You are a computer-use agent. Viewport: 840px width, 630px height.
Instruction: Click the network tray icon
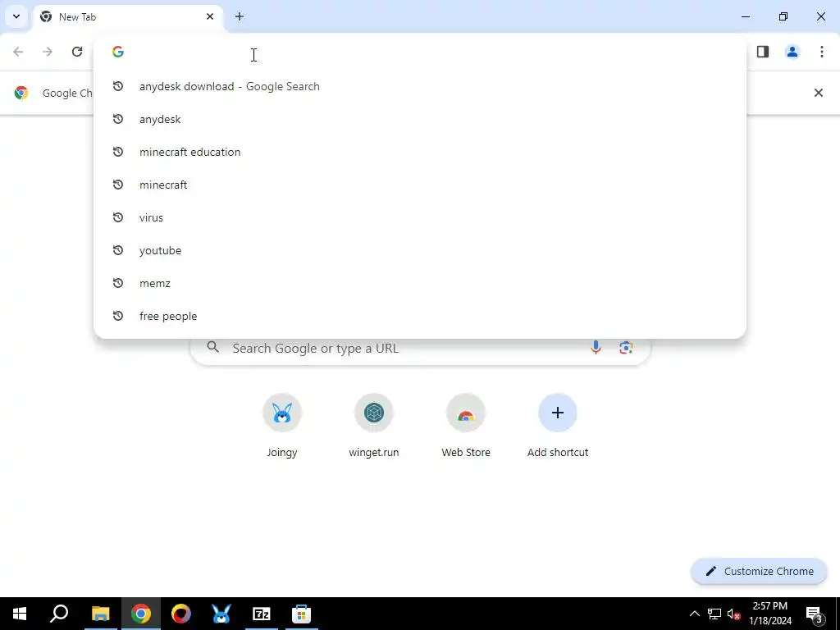click(714, 614)
